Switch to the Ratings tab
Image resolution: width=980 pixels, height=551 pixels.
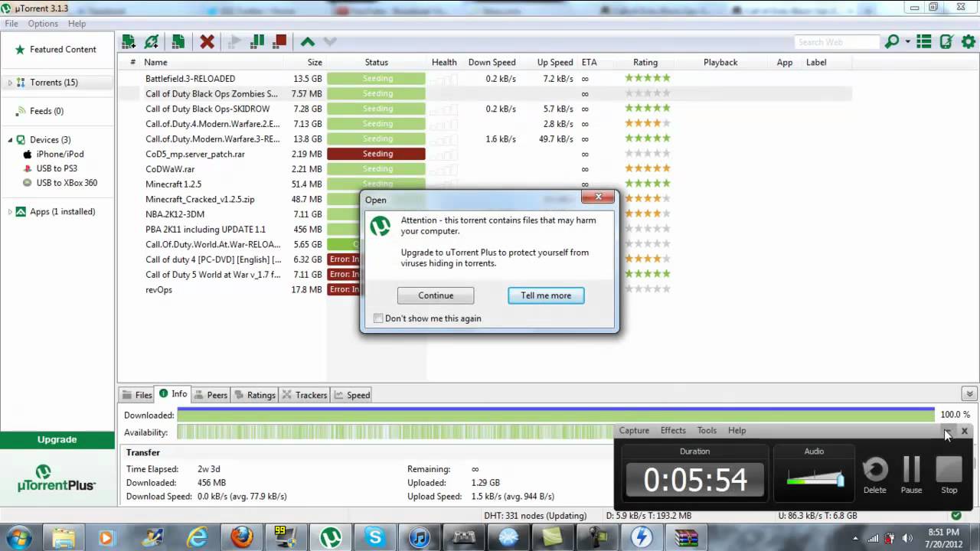255,395
